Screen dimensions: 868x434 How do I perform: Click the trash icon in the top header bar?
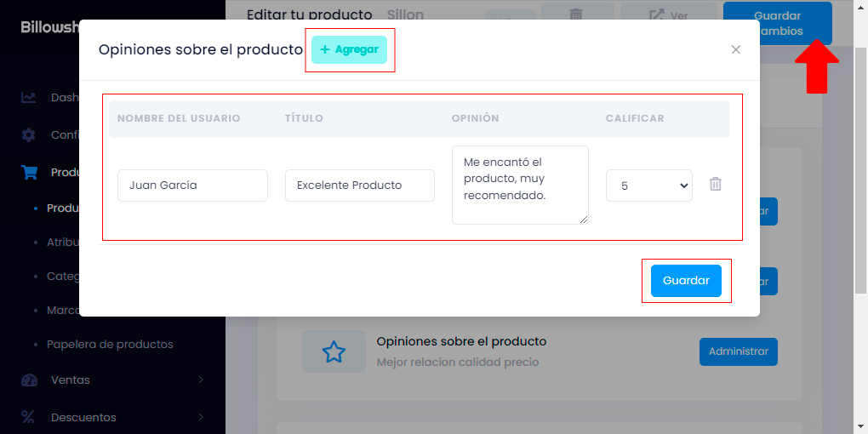click(x=576, y=14)
